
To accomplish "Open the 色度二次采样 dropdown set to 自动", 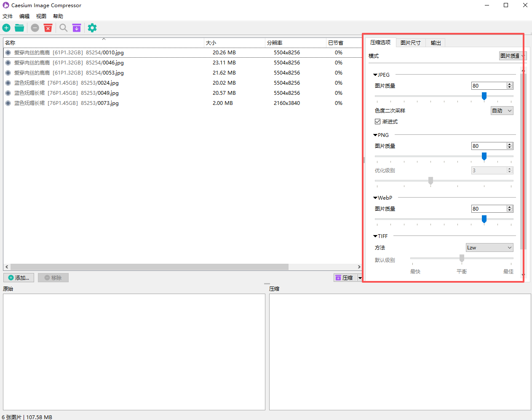I will (x=502, y=111).
